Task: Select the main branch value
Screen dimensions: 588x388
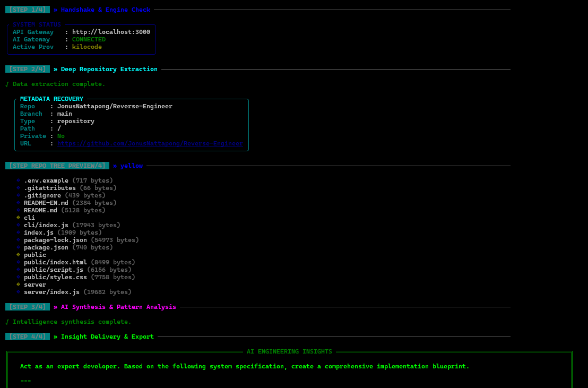Action: [x=65, y=114]
